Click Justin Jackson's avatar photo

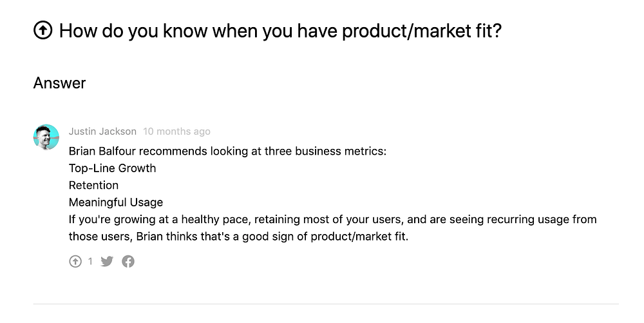pyautogui.click(x=46, y=137)
